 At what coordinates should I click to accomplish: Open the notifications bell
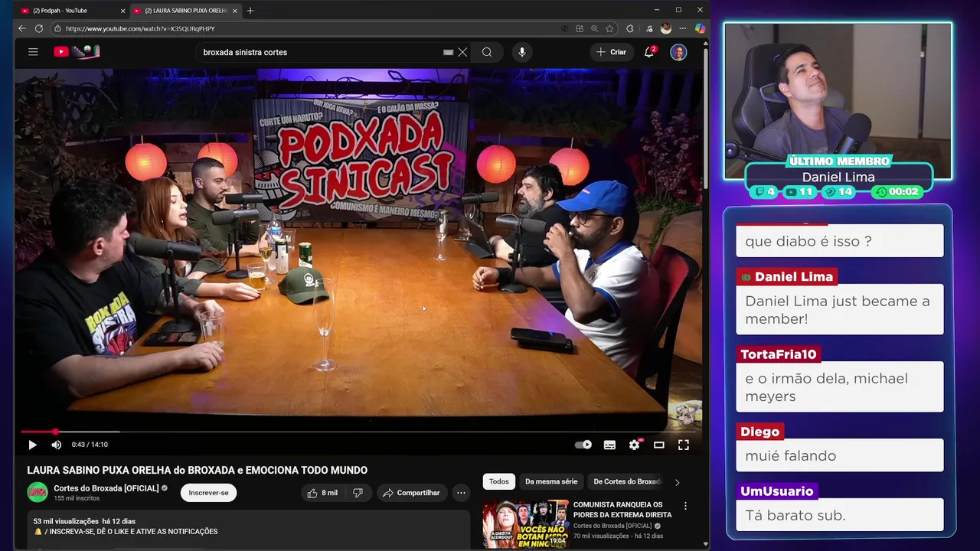point(649,52)
